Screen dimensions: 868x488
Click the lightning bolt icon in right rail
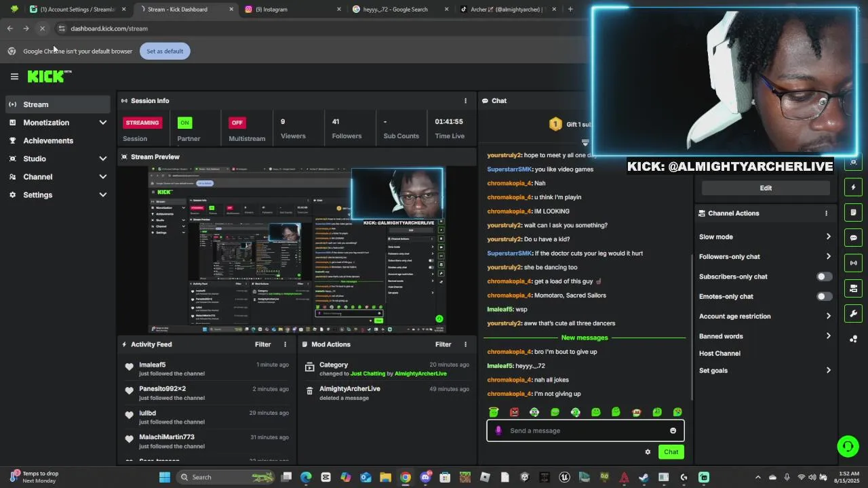[854, 187]
